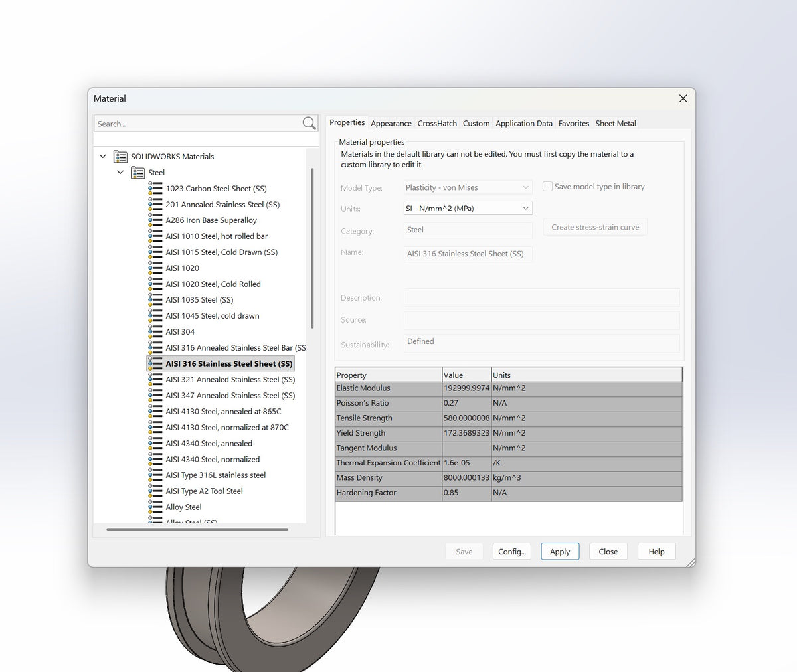Screen dimensions: 797x672
Task: Click the AISI 1020 Steel, Cold Rolled icon
Action: 155,284
